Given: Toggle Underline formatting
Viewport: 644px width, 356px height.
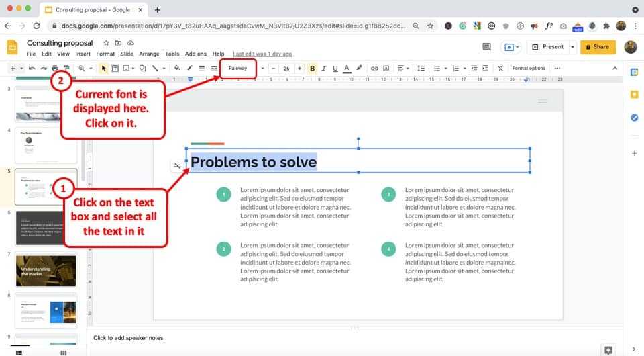Looking at the screenshot, I should point(335,68).
